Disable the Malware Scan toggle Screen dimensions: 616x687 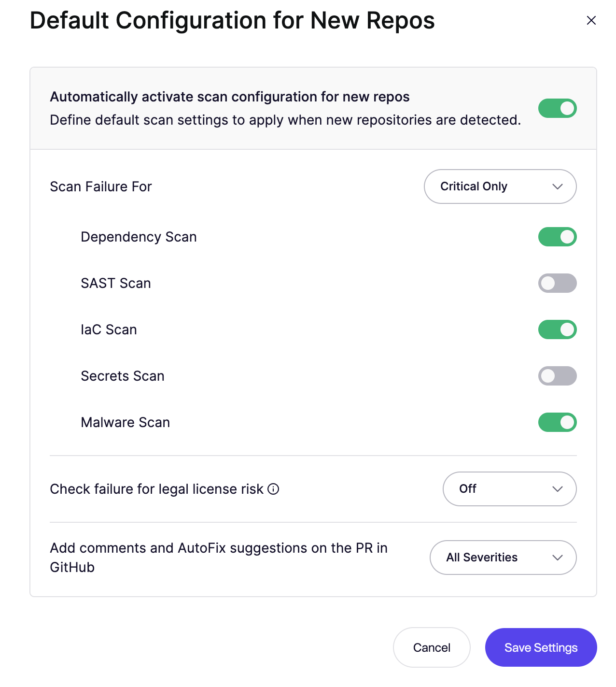click(x=557, y=422)
